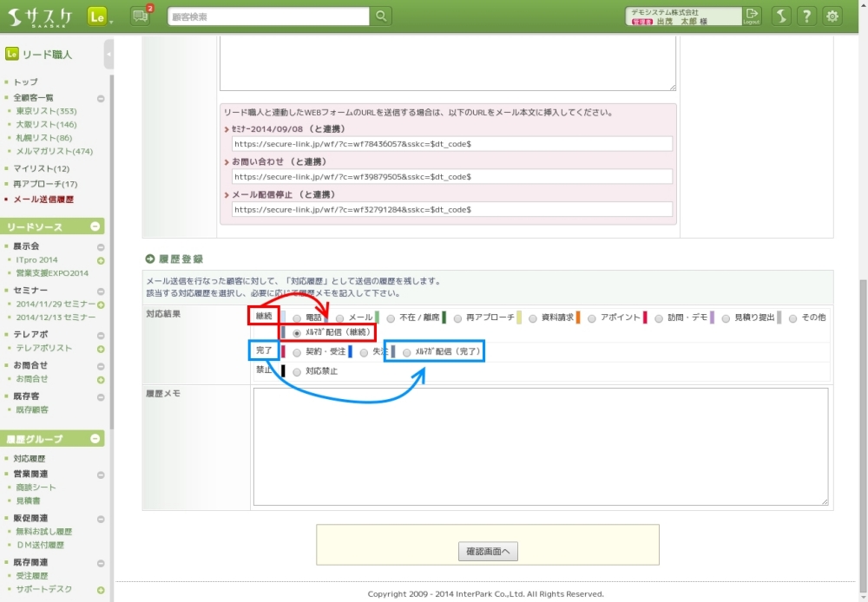Click the 確認画面へ button
Screen dimensions: 868x602
488,551
